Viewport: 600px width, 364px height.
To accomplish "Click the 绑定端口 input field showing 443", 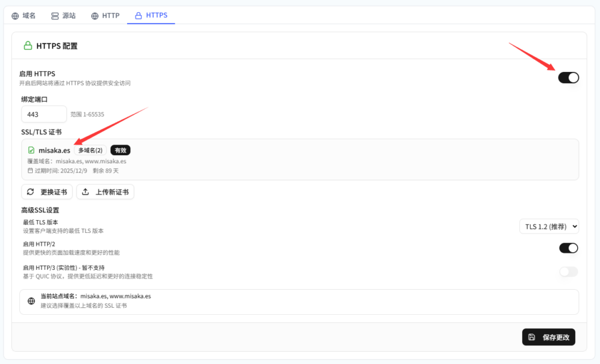I will point(44,114).
